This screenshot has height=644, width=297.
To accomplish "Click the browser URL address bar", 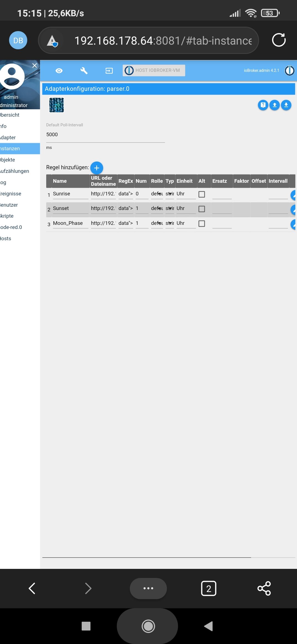I will pos(148,40).
